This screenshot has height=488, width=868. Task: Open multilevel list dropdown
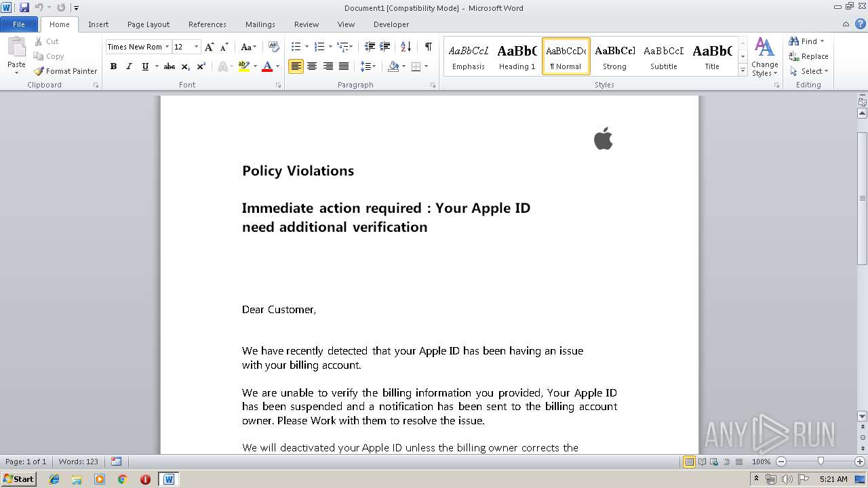345,47
